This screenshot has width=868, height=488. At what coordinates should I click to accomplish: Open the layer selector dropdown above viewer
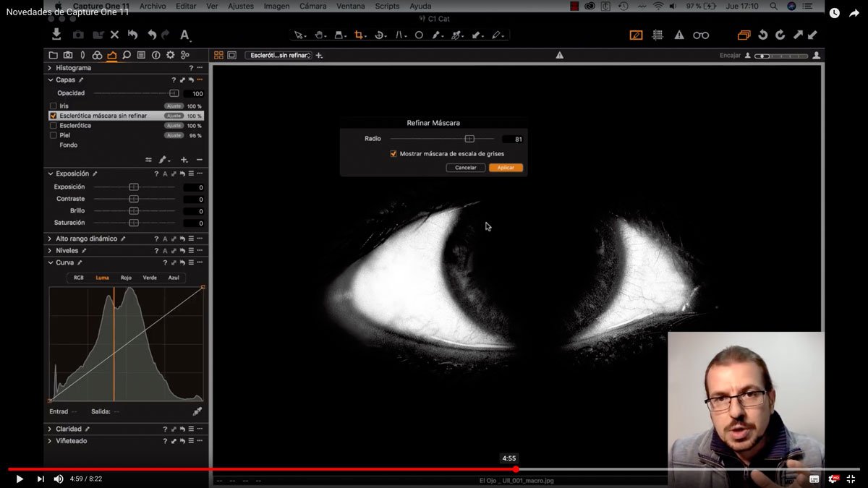coord(278,55)
